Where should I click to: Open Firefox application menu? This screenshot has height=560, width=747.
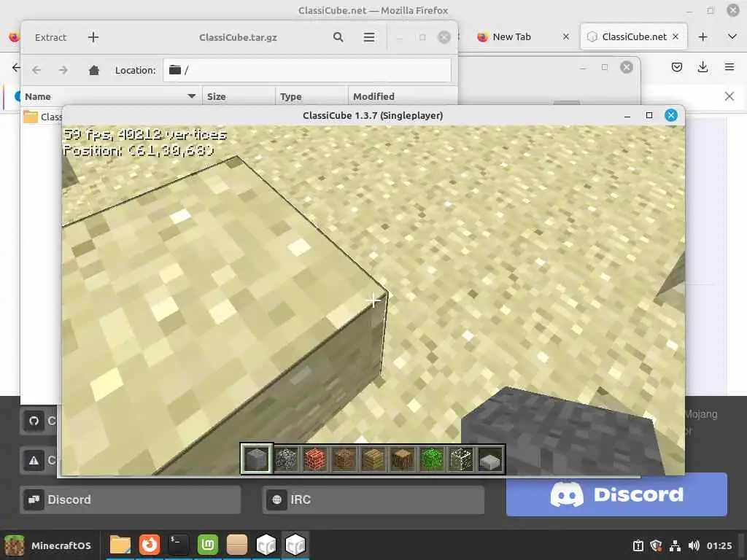coord(729,67)
